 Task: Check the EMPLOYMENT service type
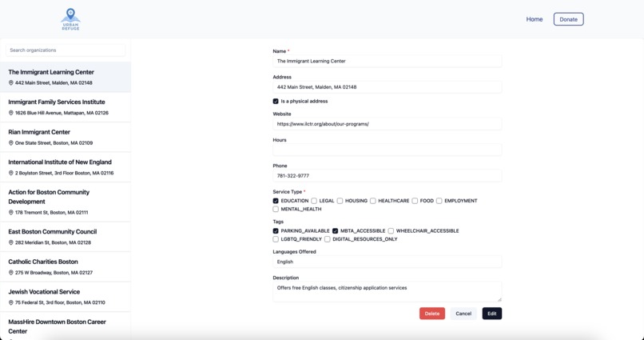pos(439,201)
